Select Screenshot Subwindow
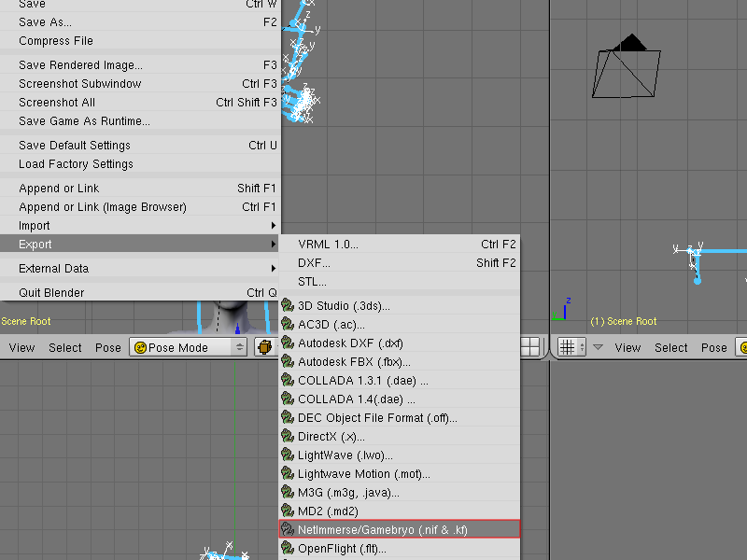The width and height of the screenshot is (747, 560). pos(140,83)
